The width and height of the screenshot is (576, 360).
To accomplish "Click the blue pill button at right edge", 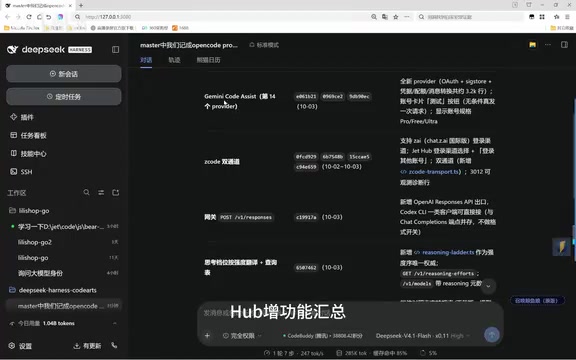I will coord(537,300).
